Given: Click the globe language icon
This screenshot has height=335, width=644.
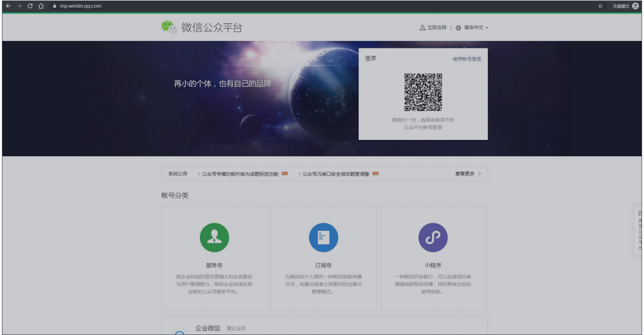Looking at the screenshot, I should 459,28.
